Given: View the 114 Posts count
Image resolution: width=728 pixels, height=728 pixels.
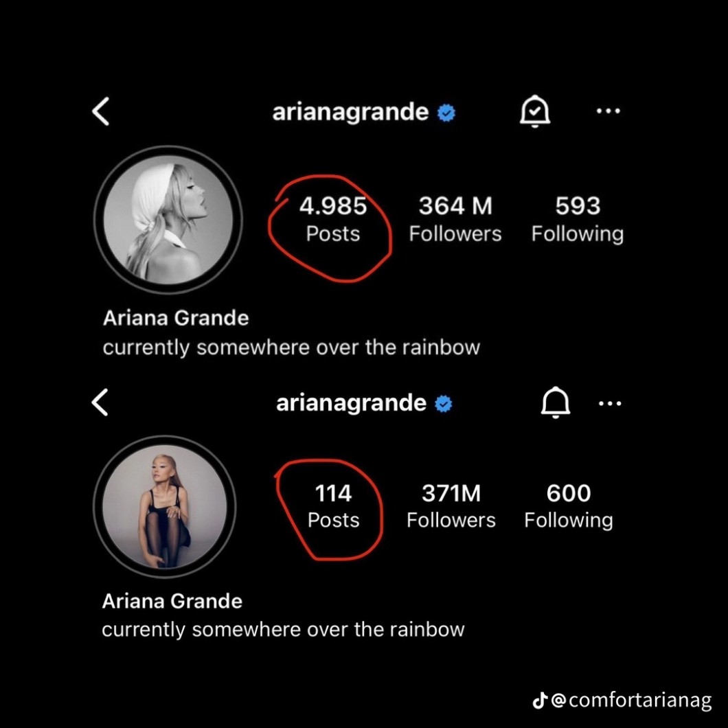Looking at the screenshot, I should tap(333, 506).
